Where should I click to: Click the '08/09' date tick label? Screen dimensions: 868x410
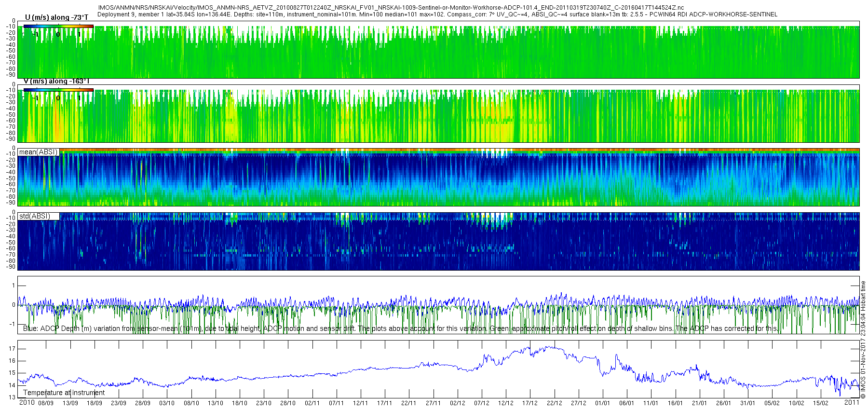[x=46, y=403]
